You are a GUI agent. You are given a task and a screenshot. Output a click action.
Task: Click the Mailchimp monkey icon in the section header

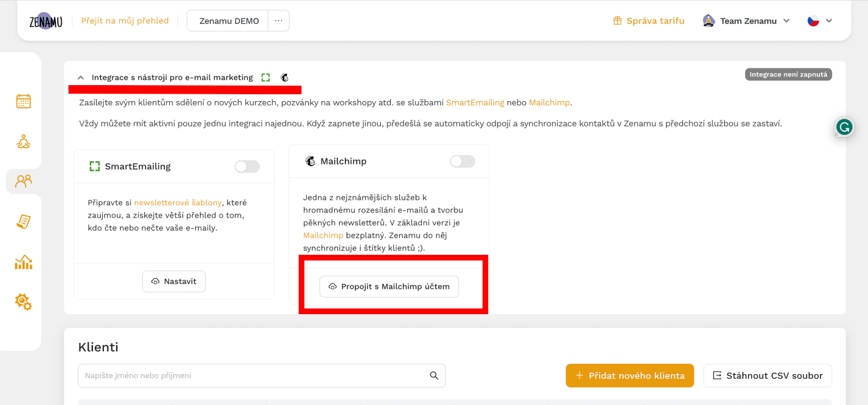[284, 77]
